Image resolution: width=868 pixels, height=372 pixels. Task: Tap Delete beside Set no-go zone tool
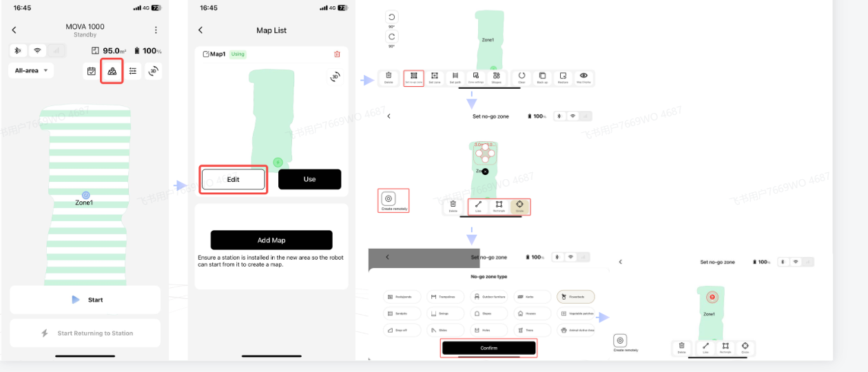point(389,77)
